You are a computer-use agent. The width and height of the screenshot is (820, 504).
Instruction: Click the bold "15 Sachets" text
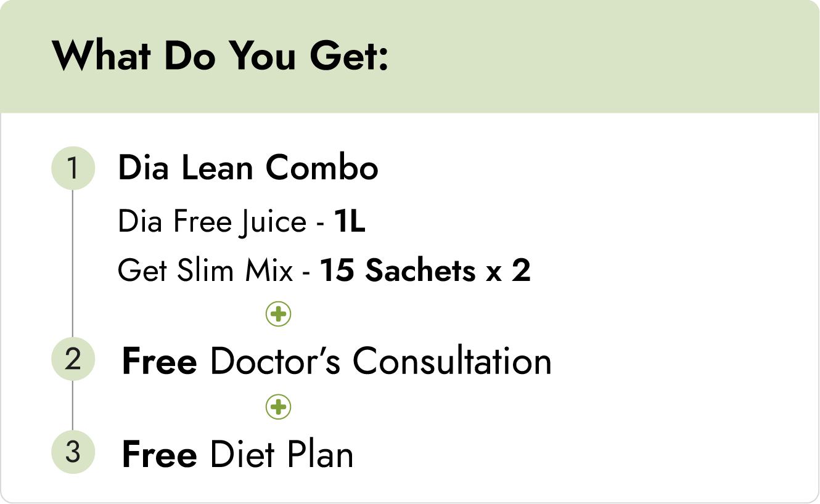(398, 270)
